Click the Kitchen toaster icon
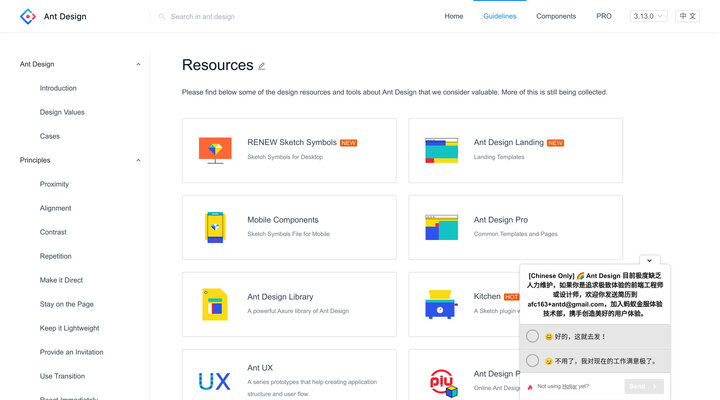720x400 pixels. 441,304
